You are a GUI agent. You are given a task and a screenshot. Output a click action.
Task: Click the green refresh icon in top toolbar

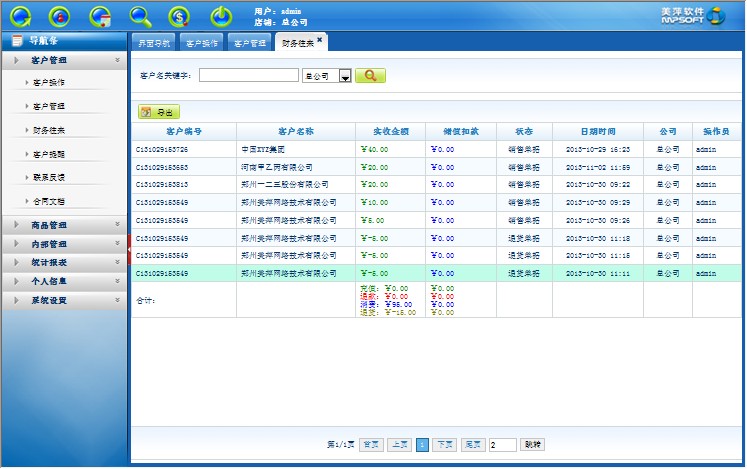(20, 16)
